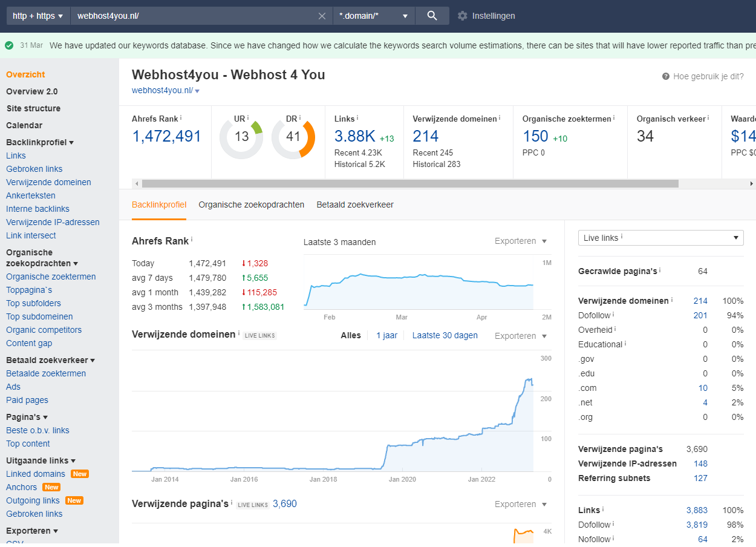This screenshot has width=756, height=547.
Task: Open Content gap in the sidebar
Action: (29, 343)
